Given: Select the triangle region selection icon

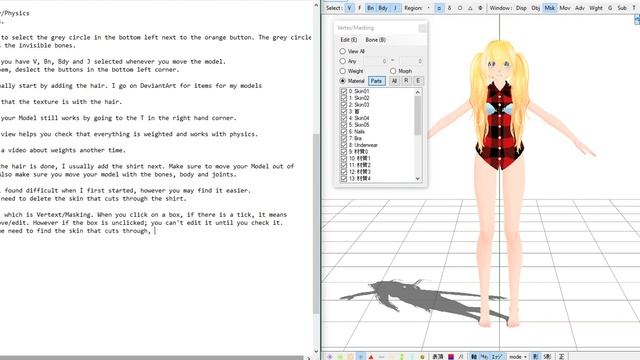Looking at the screenshot, I should (x=470, y=8).
